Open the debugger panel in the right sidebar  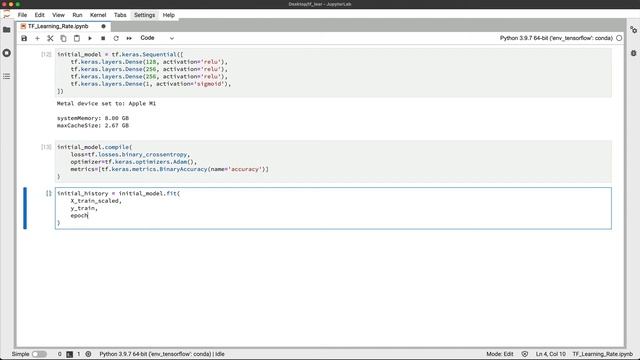(633, 53)
